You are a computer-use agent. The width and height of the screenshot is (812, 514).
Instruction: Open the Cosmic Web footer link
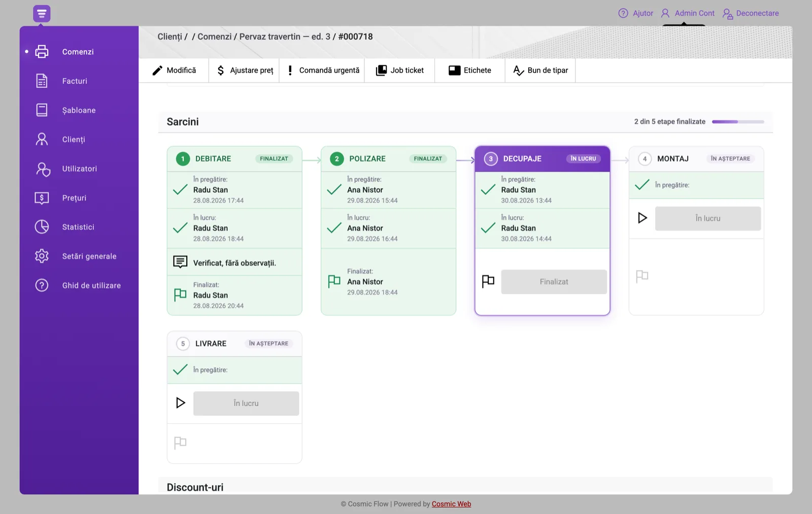(x=451, y=504)
